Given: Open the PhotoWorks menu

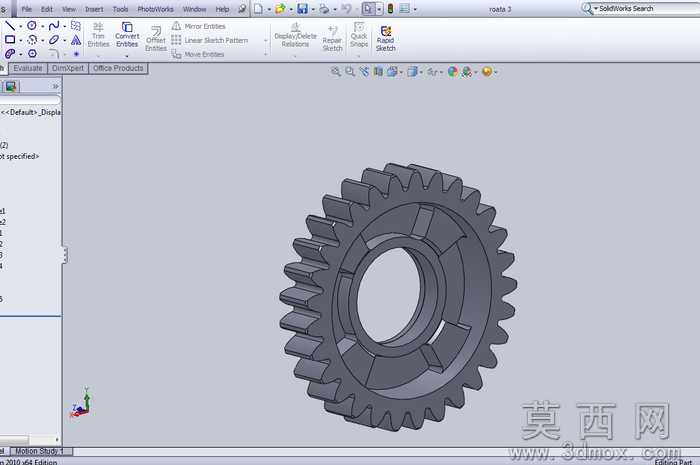Looking at the screenshot, I should click(155, 9).
